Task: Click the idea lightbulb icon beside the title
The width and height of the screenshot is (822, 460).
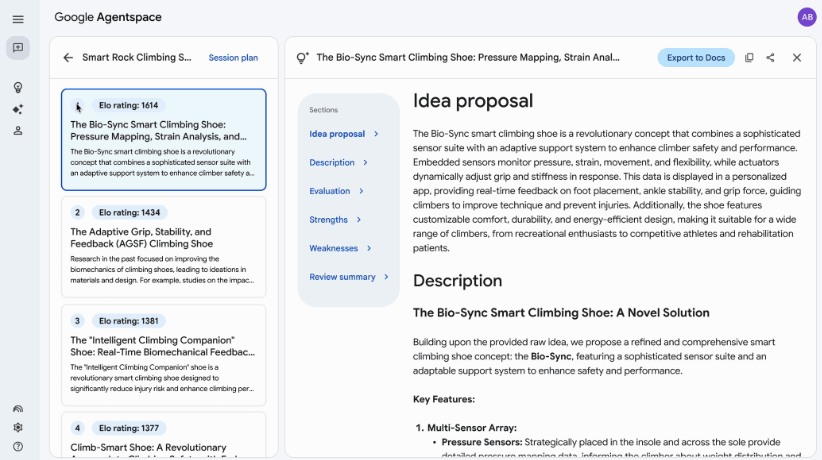Action: (302, 58)
